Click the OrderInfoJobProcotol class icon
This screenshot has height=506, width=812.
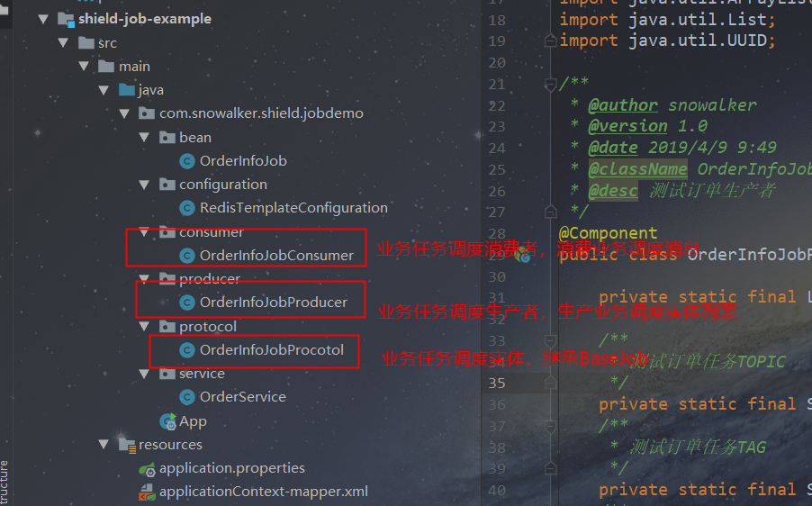click(187, 350)
